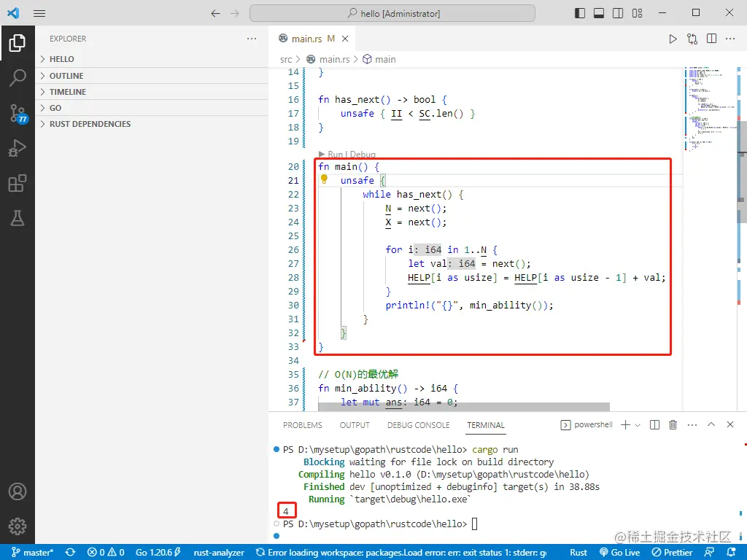Click the feedback icon beside Prettier in status bar
This screenshot has height=560, width=747.
click(709, 553)
